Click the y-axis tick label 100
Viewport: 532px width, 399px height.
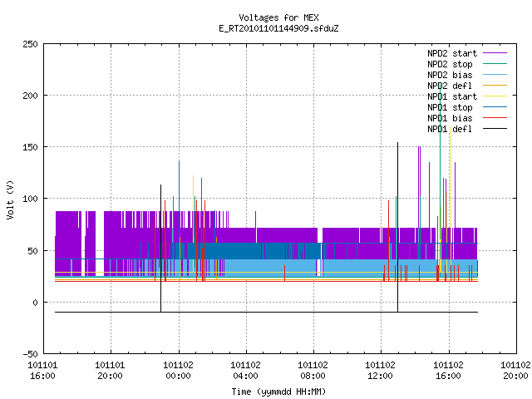click(x=30, y=199)
